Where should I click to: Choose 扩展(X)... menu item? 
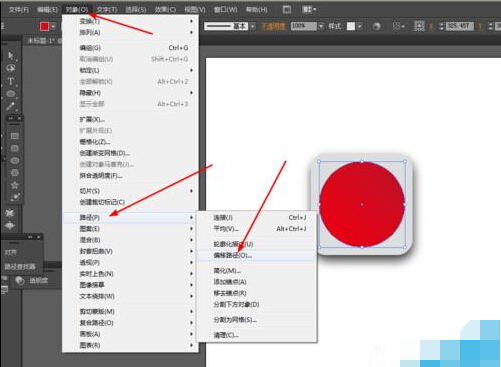click(130, 119)
